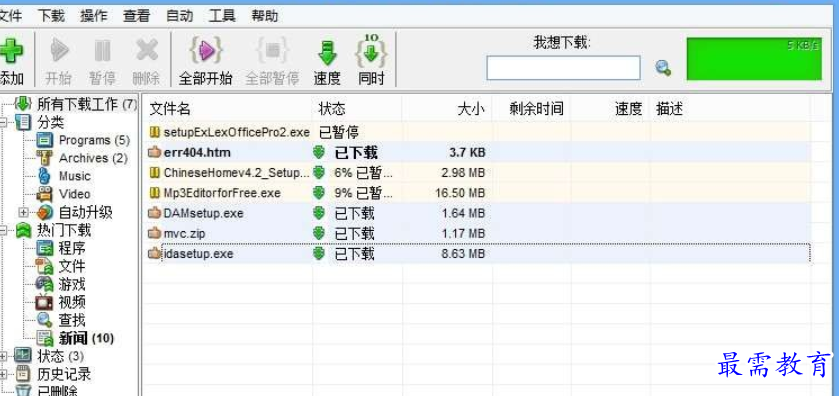Click the Start (开始) toolbar icon
This screenshot has height=396, width=839.
coord(59,51)
